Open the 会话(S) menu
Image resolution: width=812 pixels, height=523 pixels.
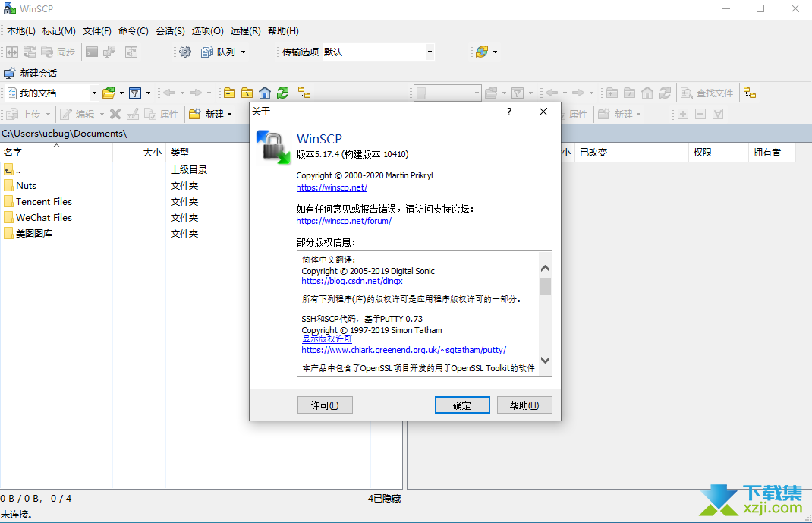171,31
